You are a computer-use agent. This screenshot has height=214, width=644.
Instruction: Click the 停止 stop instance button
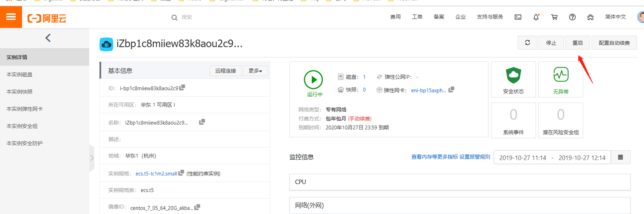(551, 43)
